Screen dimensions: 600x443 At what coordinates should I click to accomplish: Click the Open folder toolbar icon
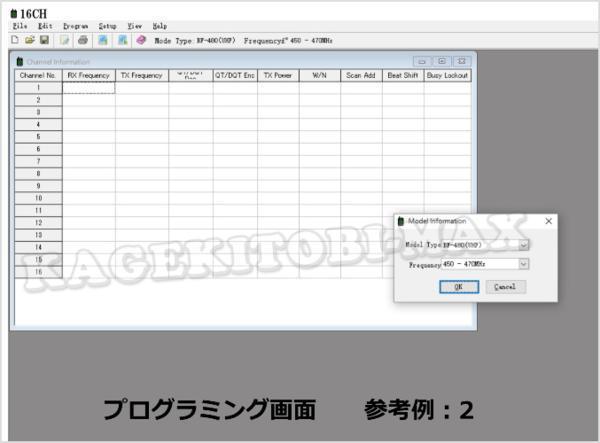29,40
